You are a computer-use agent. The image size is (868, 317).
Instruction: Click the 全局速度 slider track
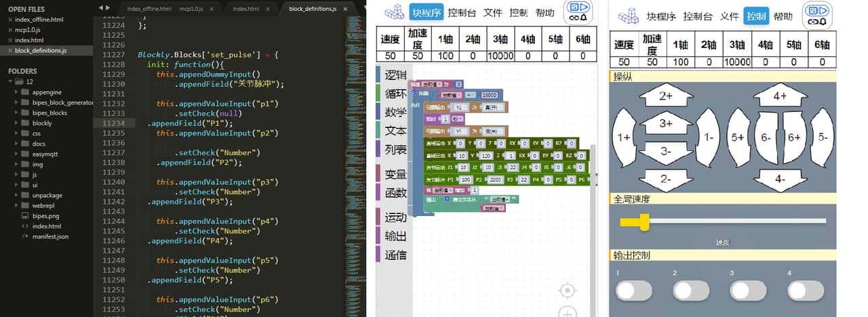tap(723, 221)
